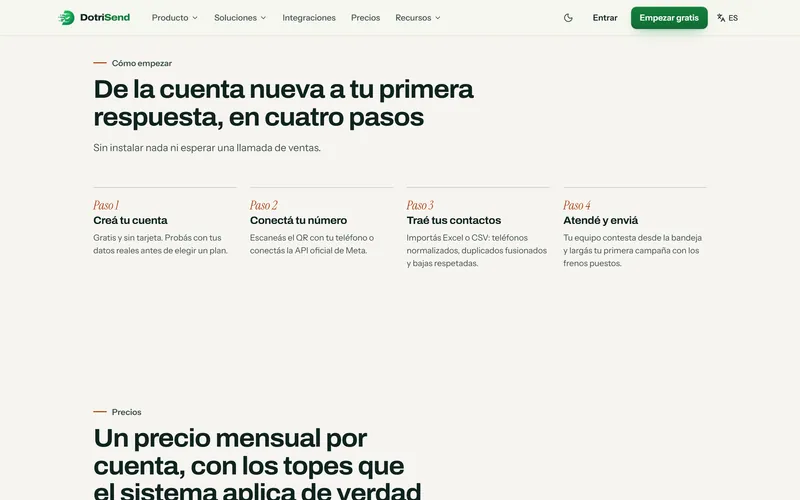Image resolution: width=800 pixels, height=500 pixels.
Task: Click the 'Un precio mensual por' heading
Action: tap(257, 464)
